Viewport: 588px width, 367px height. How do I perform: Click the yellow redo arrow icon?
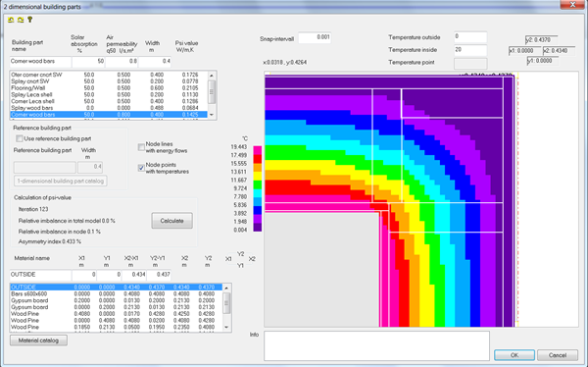point(21,20)
